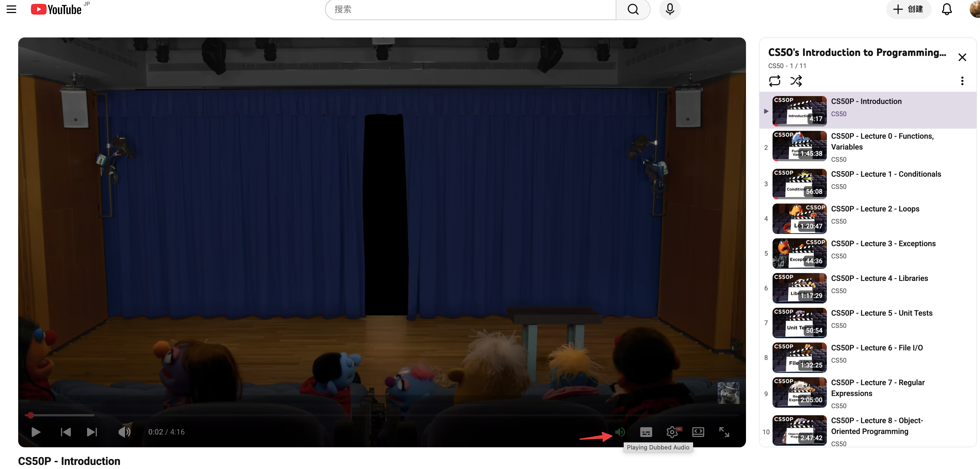Enter fullscreen mode
Image resolution: width=980 pixels, height=469 pixels.
(x=724, y=432)
